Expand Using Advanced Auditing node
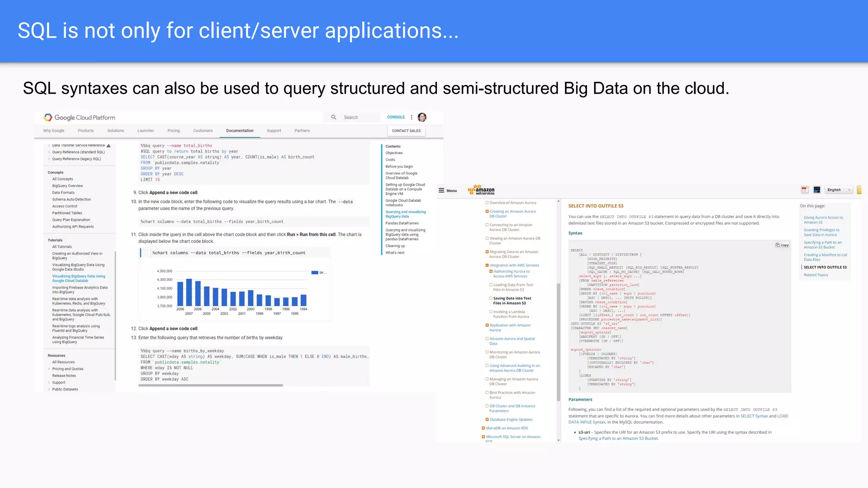 (x=487, y=366)
